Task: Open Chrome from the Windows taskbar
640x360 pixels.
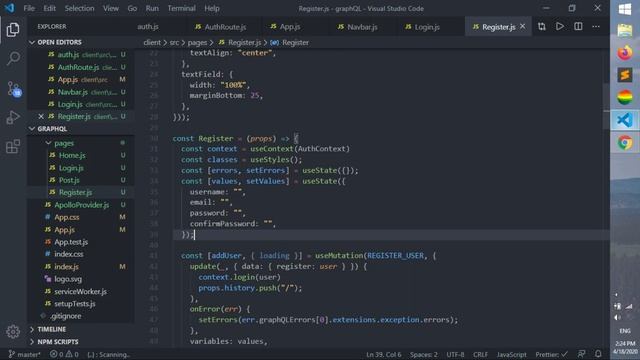Action: 624,143
